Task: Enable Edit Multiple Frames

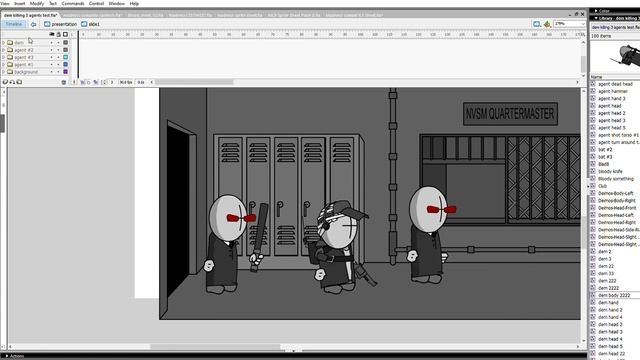Action: 96,82
